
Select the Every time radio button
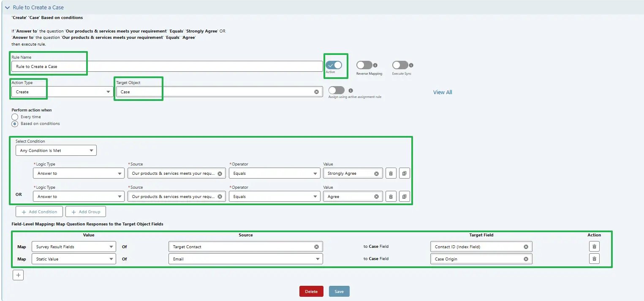pos(15,117)
